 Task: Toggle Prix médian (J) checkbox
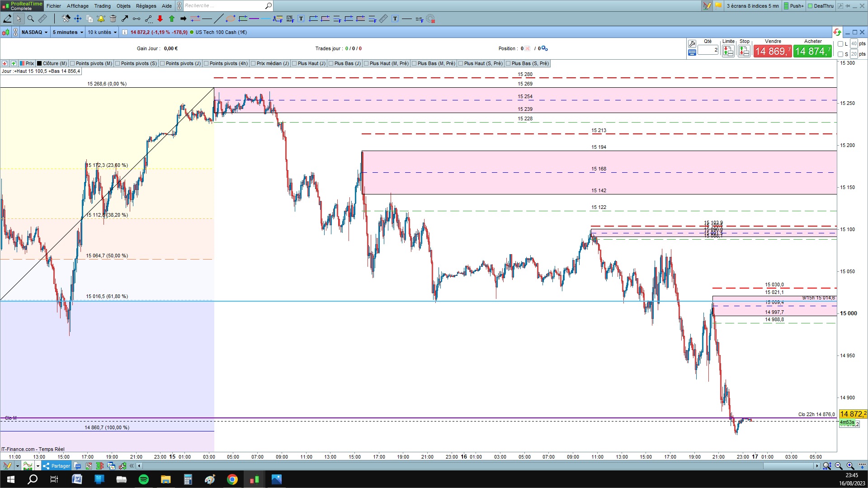253,63
